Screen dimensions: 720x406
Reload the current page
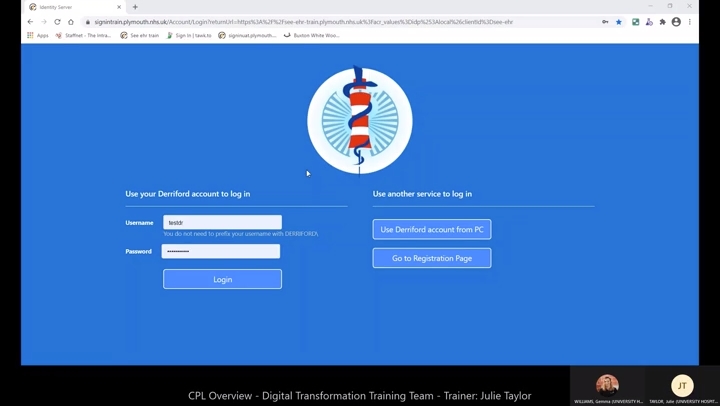(57, 22)
